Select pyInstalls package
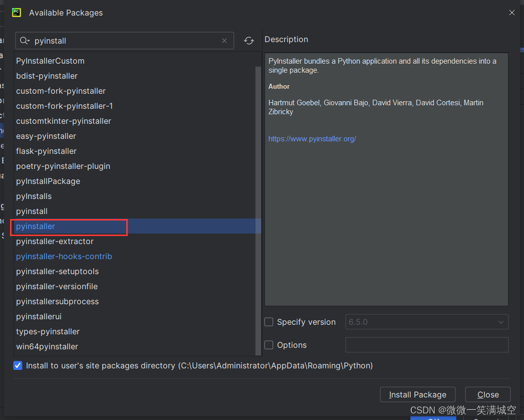524x420 pixels. 137,196
